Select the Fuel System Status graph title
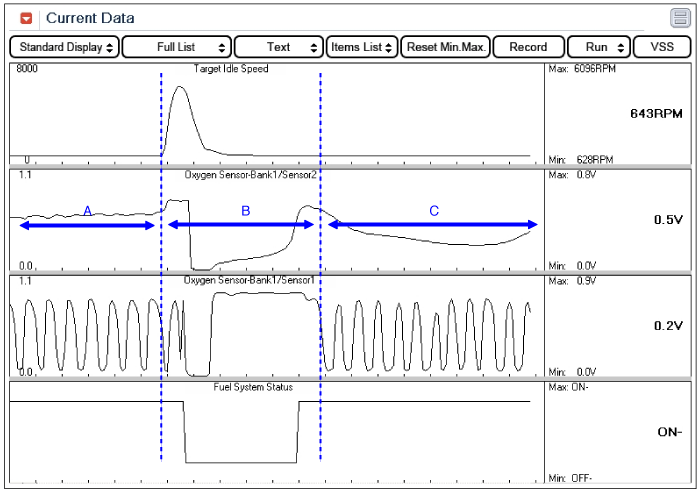The image size is (700, 492). 253,387
